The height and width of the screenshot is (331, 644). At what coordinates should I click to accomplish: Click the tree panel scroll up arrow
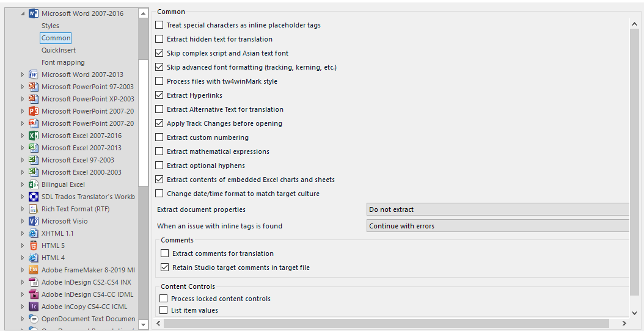point(144,13)
